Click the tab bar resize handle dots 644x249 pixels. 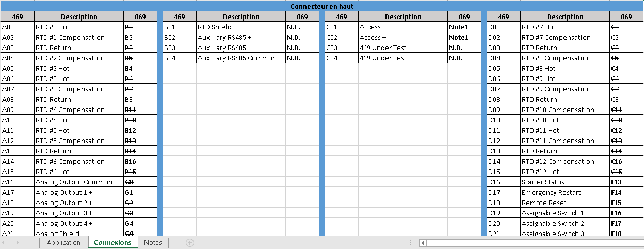click(x=411, y=243)
